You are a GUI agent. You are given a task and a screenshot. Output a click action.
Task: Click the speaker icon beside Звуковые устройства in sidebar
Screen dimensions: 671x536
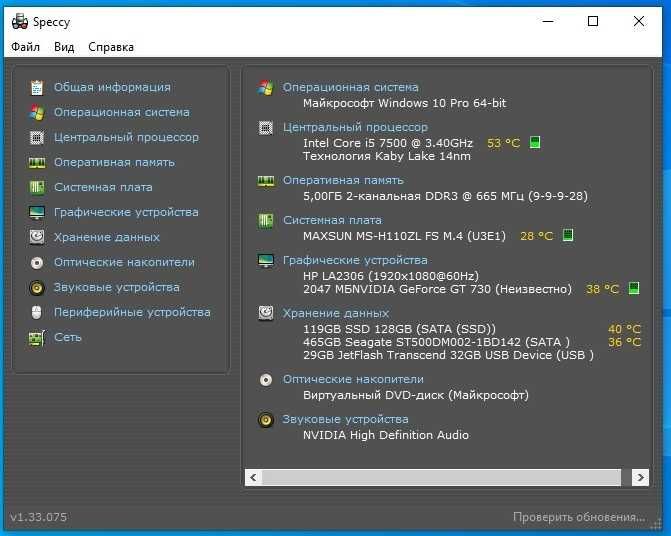point(37,288)
